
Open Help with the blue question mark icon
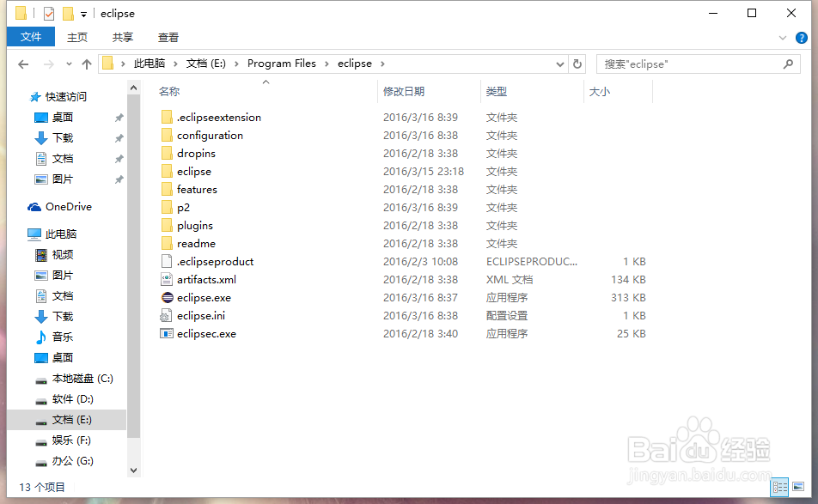(x=801, y=37)
